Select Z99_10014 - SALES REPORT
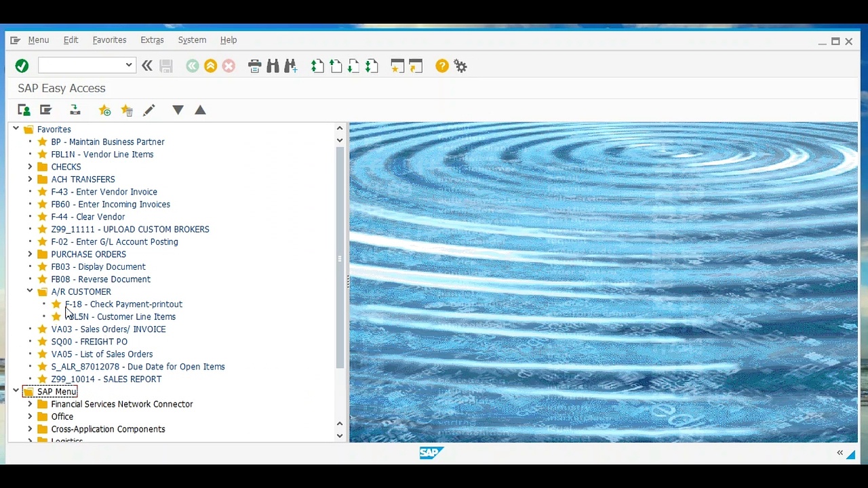868x488 pixels. [x=106, y=379]
